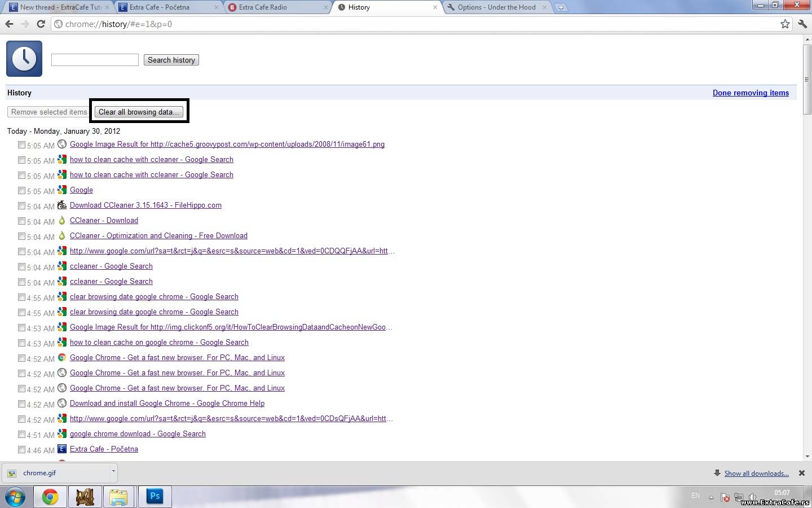This screenshot has height=508, width=812.
Task: Show hidden system tray icons
Action: point(711,497)
